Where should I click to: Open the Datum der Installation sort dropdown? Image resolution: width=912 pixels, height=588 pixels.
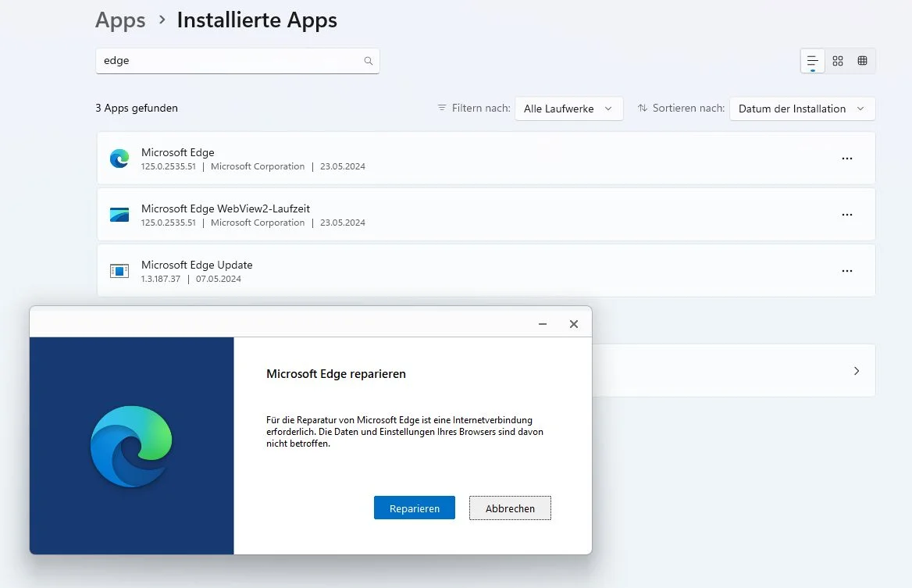(x=802, y=109)
